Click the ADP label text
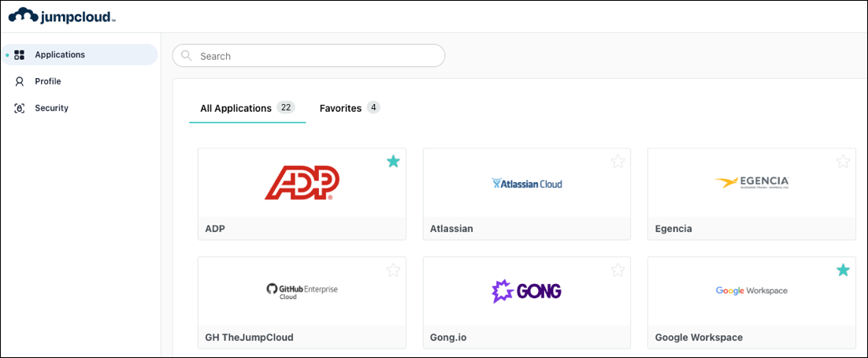868x358 pixels. coord(215,229)
